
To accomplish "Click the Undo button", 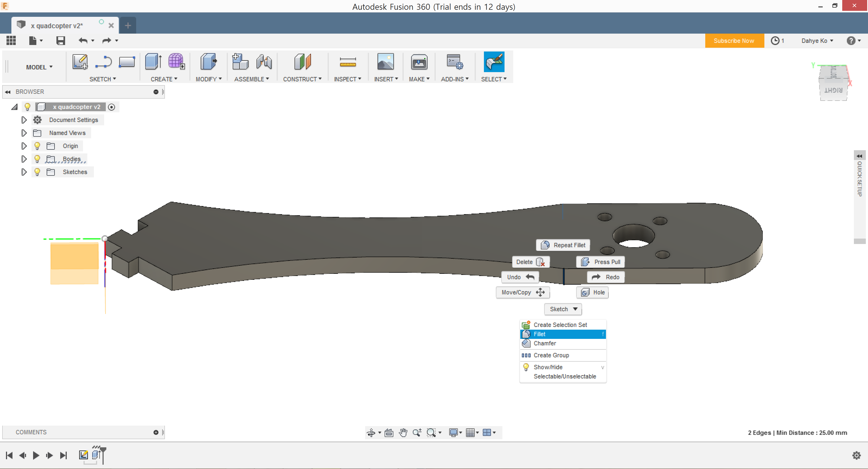I will tap(518, 277).
